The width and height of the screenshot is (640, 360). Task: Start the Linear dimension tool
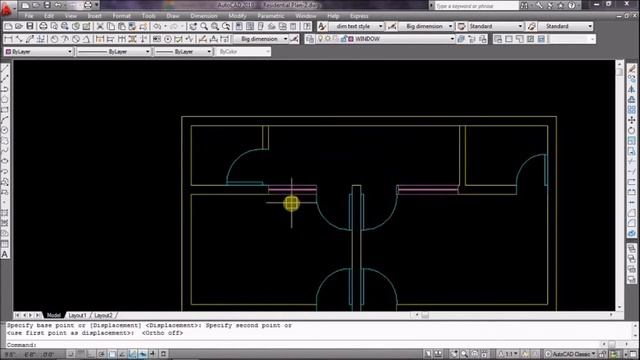[x=8, y=39]
